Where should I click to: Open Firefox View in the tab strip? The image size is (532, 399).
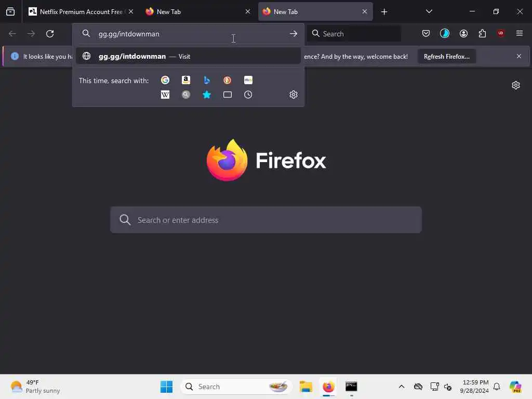(x=10, y=11)
